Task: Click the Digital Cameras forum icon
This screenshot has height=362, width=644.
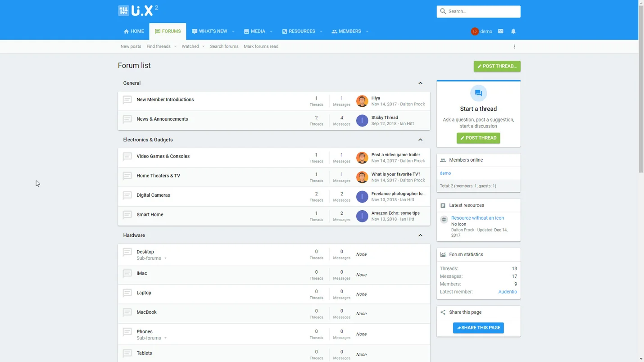Action: click(x=127, y=195)
